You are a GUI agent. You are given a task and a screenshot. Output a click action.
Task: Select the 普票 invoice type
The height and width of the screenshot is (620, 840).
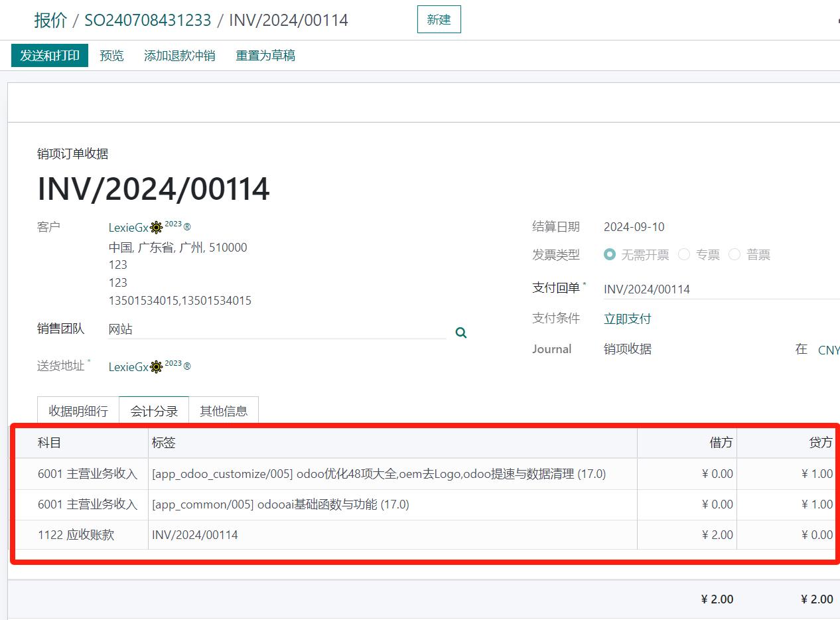pyautogui.click(x=735, y=255)
